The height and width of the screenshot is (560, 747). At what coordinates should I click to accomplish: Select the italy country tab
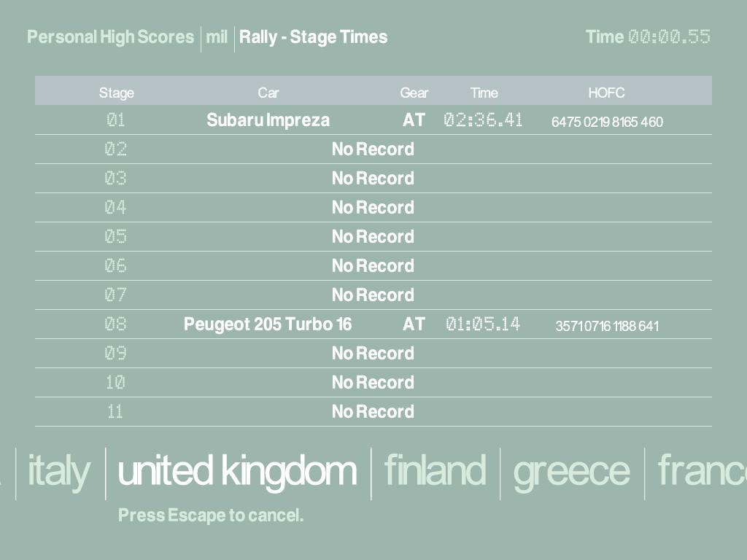coord(58,472)
